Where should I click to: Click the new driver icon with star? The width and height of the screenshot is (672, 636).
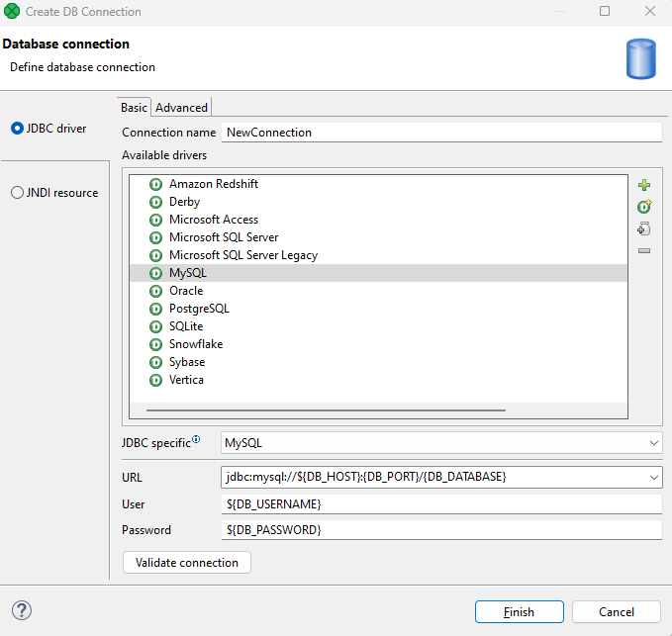644,207
